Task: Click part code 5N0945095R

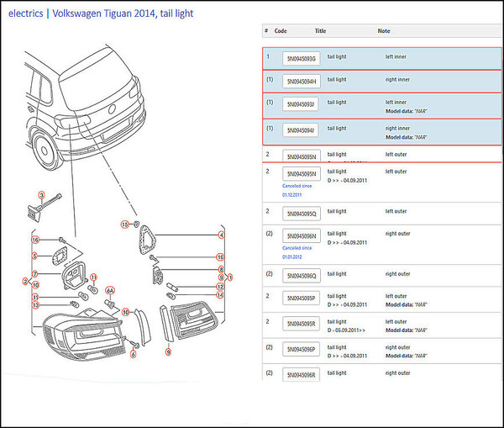Action: tap(301, 324)
